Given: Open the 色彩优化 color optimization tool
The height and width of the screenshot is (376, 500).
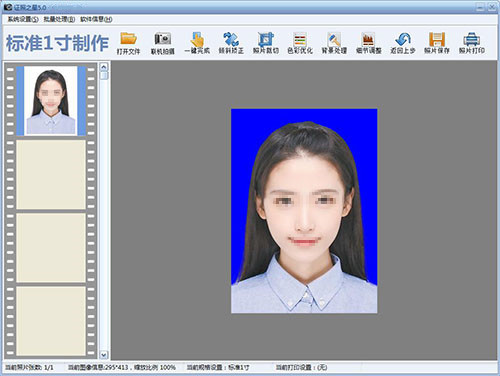Looking at the screenshot, I should click(x=300, y=43).
